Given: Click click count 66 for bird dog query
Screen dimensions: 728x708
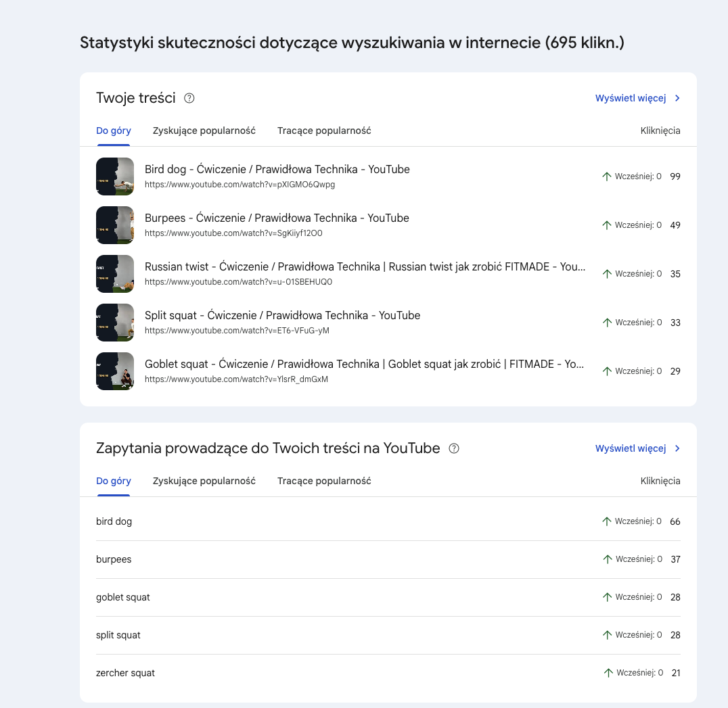Looking at the screenshot, I should (x=675, y=522).
